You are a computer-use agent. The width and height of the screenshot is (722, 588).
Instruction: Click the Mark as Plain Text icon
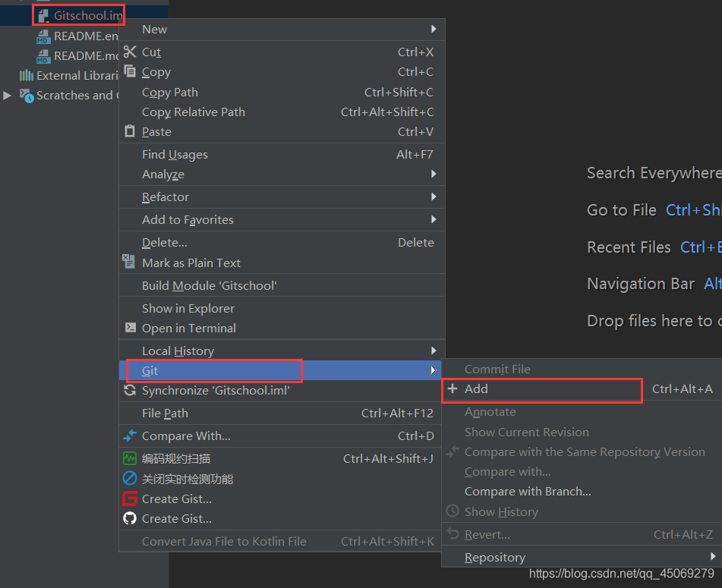[129, 262]
